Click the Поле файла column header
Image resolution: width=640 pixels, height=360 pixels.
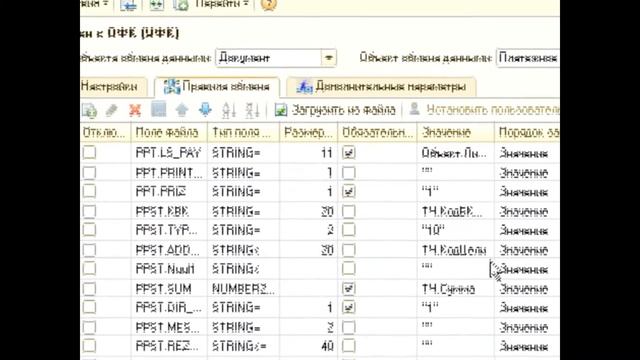[x=169, y=133]
